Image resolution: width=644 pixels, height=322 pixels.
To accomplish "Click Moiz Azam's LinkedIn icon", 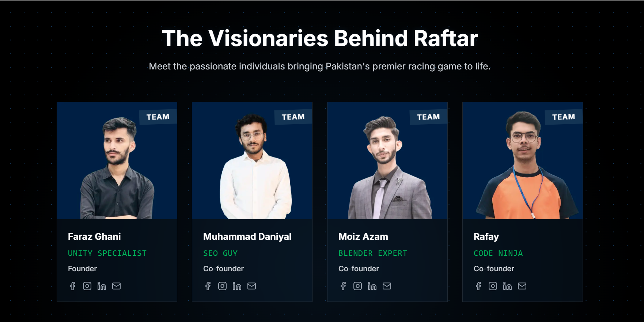I will [x=372, y=286].
